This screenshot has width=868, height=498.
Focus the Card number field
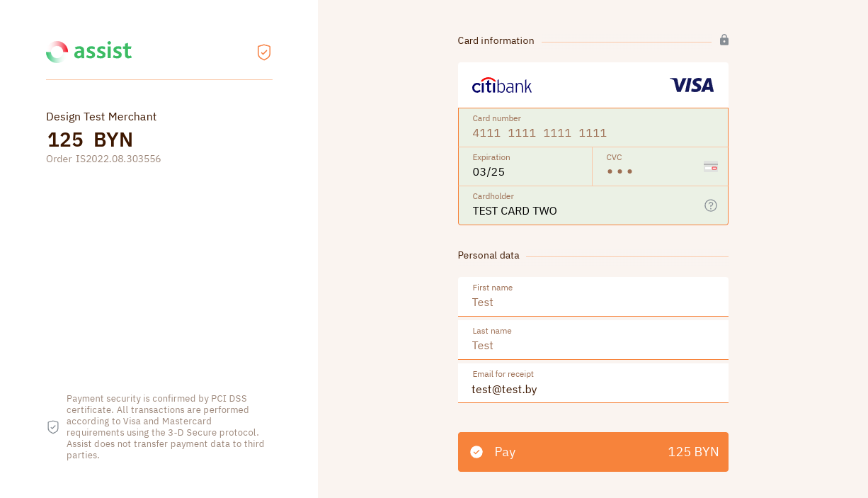pyautogui.click(x=593, y=132)
